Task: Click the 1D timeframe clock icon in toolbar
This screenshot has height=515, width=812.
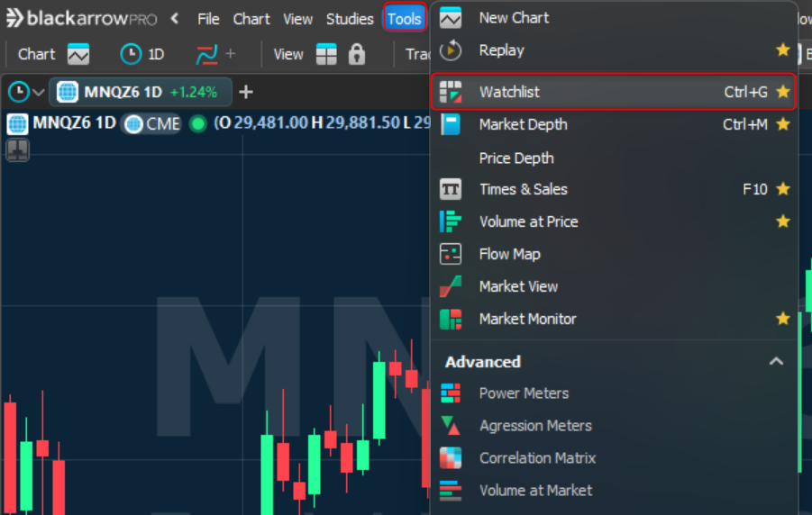Action: click(131, 54)
